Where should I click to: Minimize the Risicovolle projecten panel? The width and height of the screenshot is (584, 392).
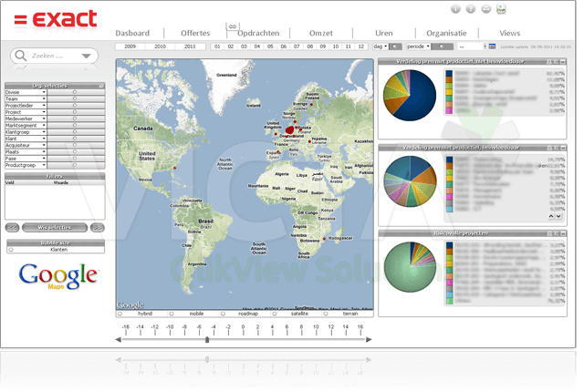563,233
